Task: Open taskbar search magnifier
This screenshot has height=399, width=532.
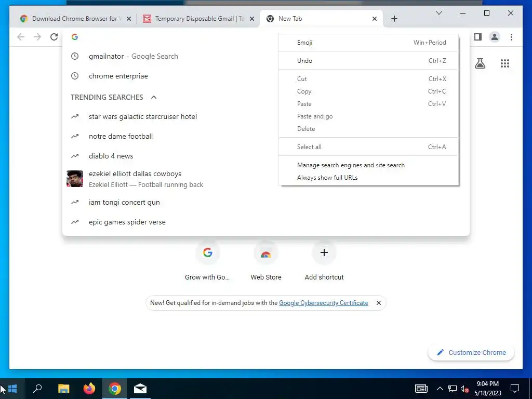Action: (37, 389)
